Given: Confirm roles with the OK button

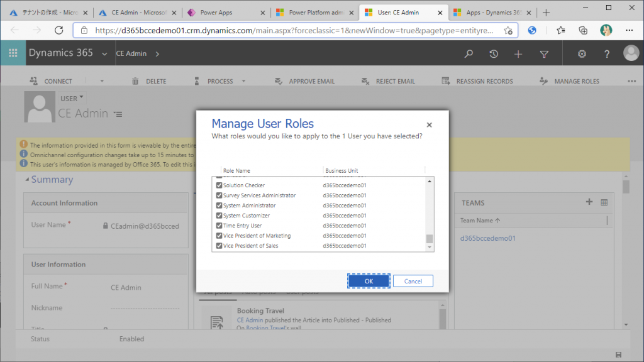Looking at the screenshot, I should click(369, 281).
